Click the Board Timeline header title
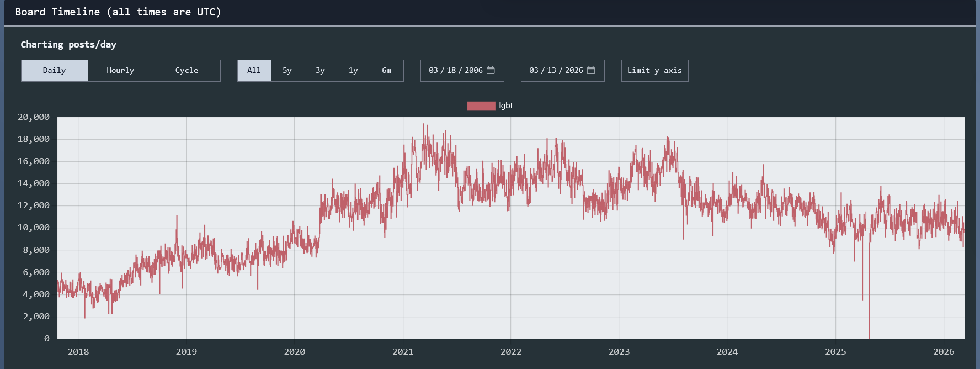The height and width of the screenshot is (369, 980). pos(118,12)
